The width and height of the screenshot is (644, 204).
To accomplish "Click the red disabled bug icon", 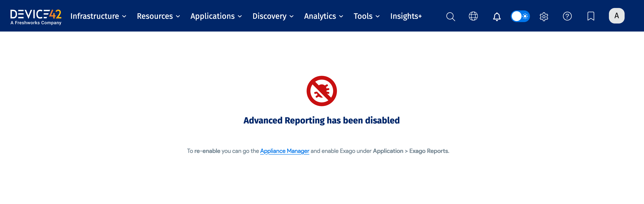I will point(322,91).
